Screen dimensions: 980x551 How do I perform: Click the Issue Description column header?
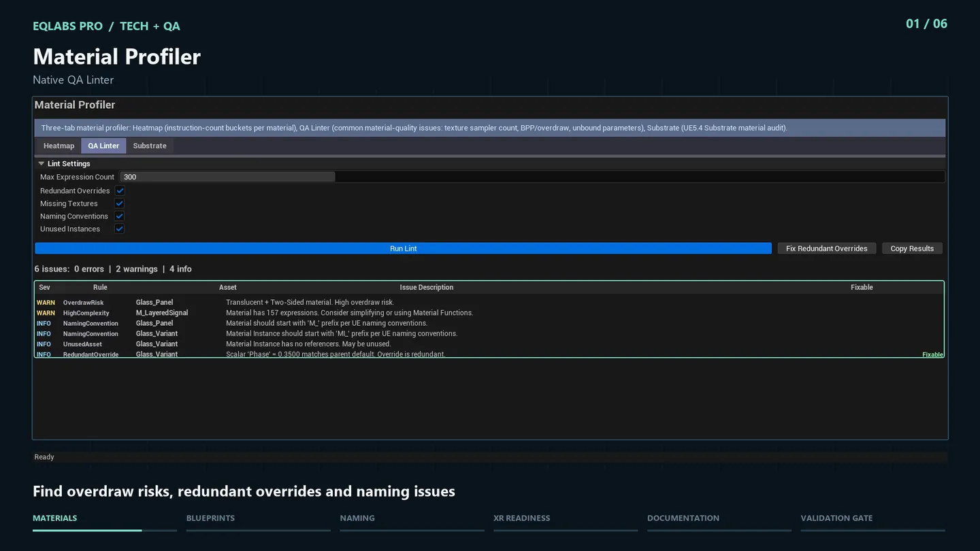click(426, 287)
